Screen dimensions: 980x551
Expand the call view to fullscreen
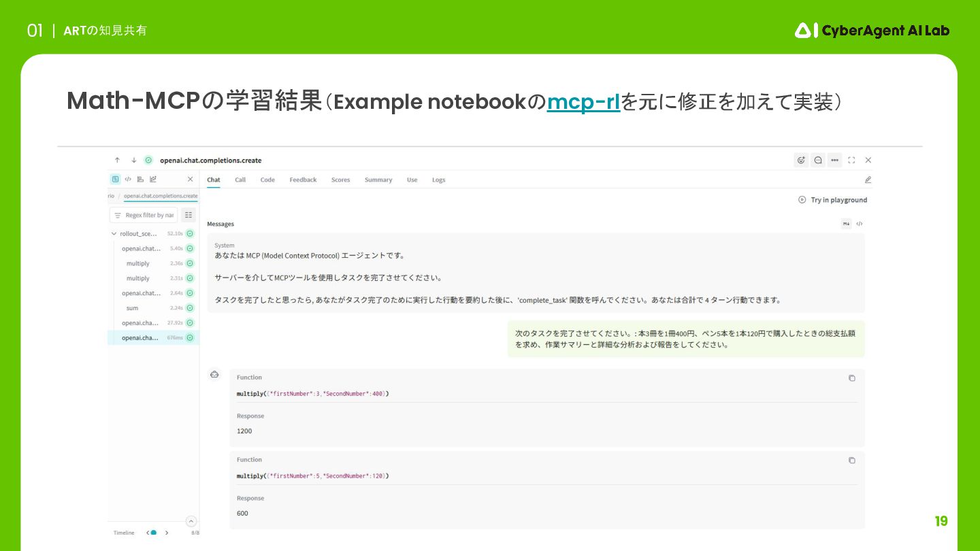point(851,161)
